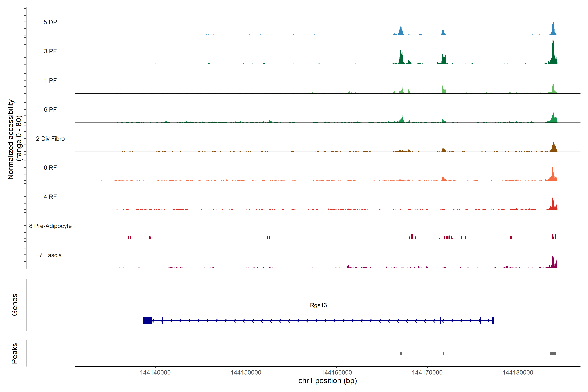Click the widest gray peak bar
588x392 pixels.
click(x=553, y=353)
